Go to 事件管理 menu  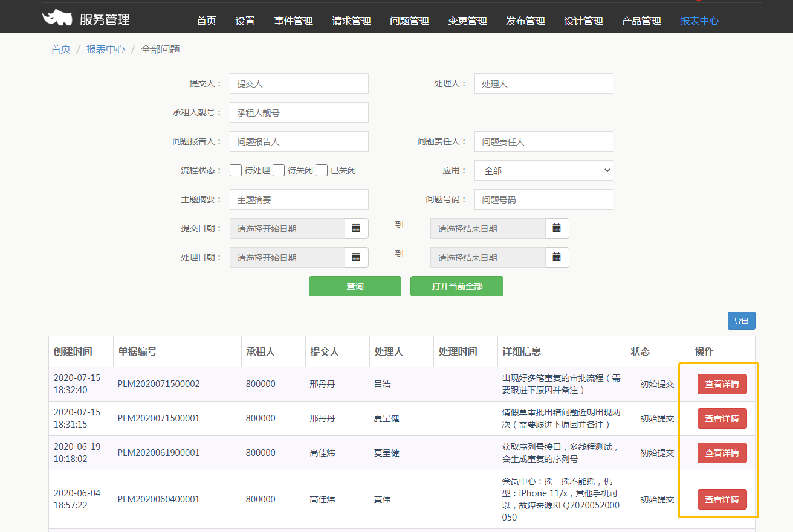coord(293,21)
